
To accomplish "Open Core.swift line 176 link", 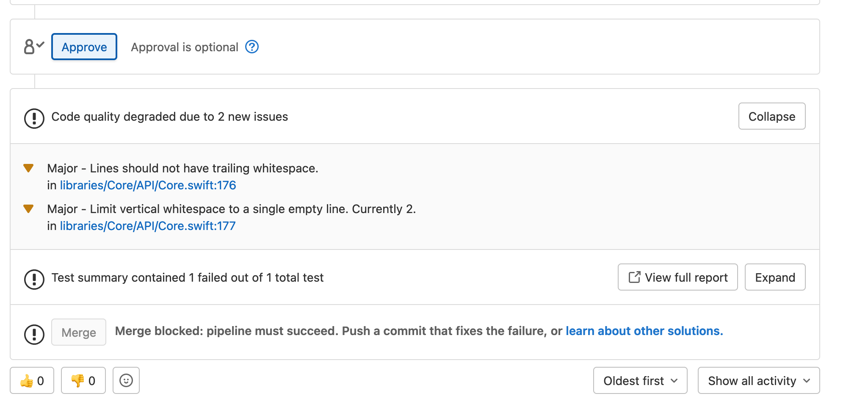I will (x=148, y=185).
